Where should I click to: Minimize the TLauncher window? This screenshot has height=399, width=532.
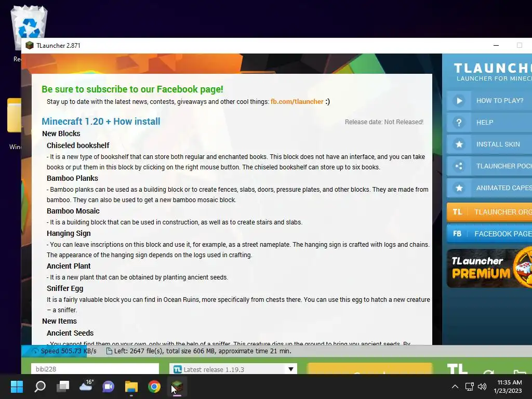point(496,46)
